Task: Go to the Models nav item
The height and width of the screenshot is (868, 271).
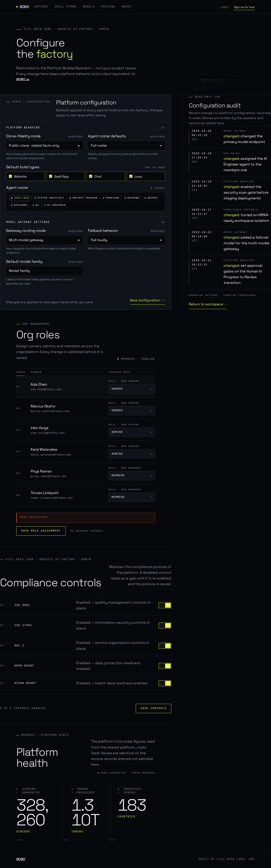Action: click(89, 7)
